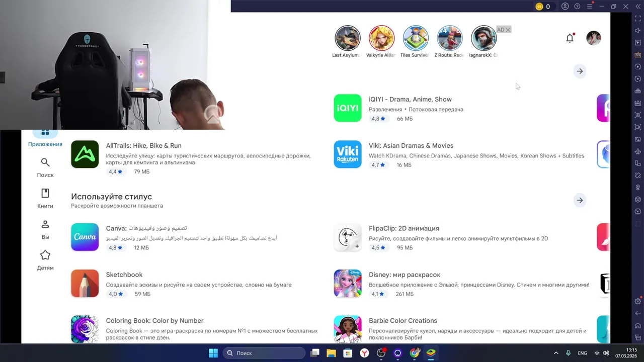This screenshot has width=644, height=362.
Task: Switch to the Детям tab
Action: (45, 260)
